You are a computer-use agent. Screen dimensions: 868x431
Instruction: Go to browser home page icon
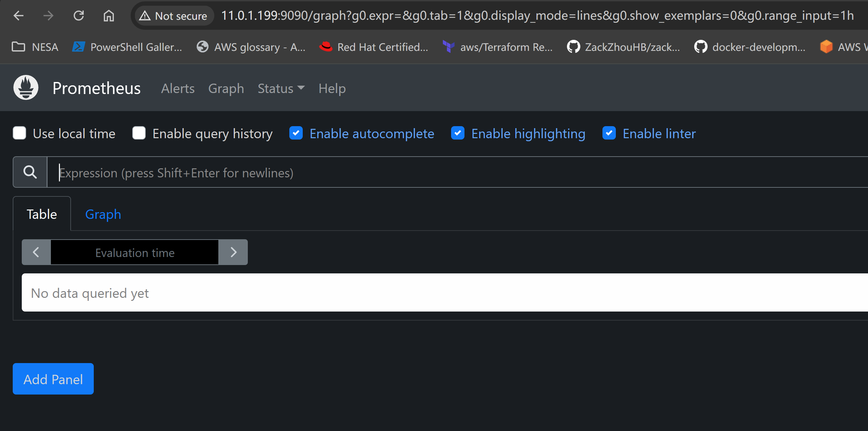(109, 15)
